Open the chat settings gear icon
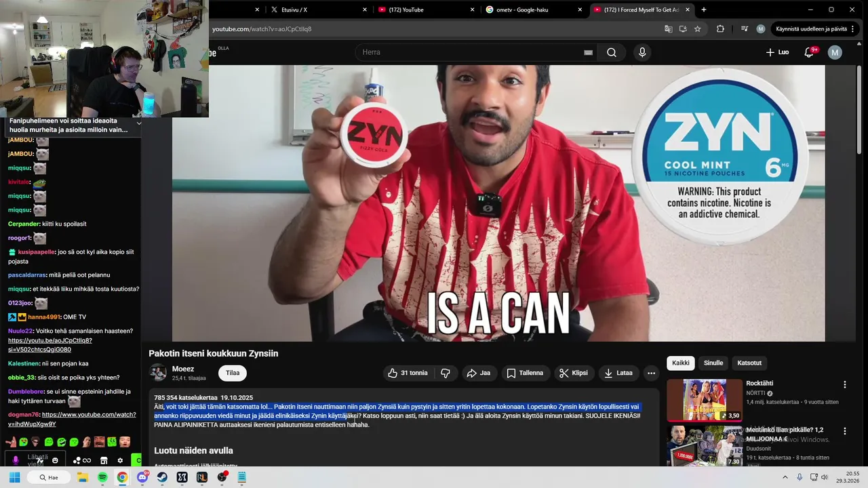This screenshot has height=488, width=868. pos(120,460)
